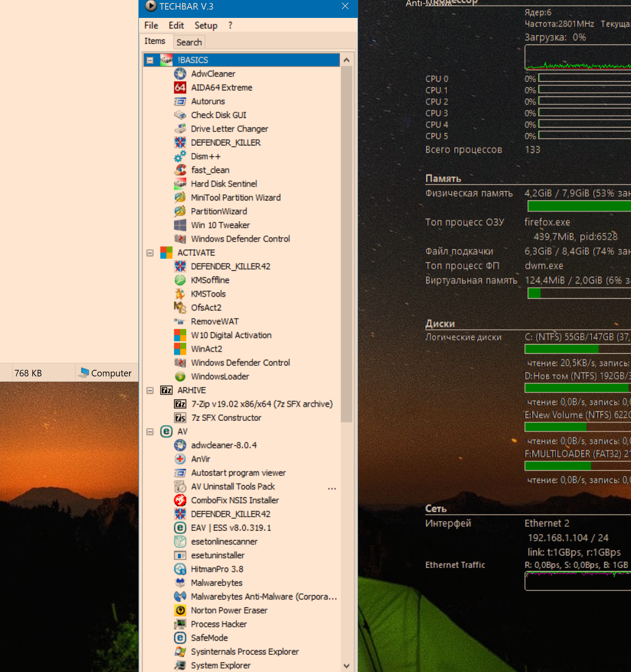Screen dimensions: 631x672
Task: Select the PartitionWizard entry
Action: pos(219,211)
